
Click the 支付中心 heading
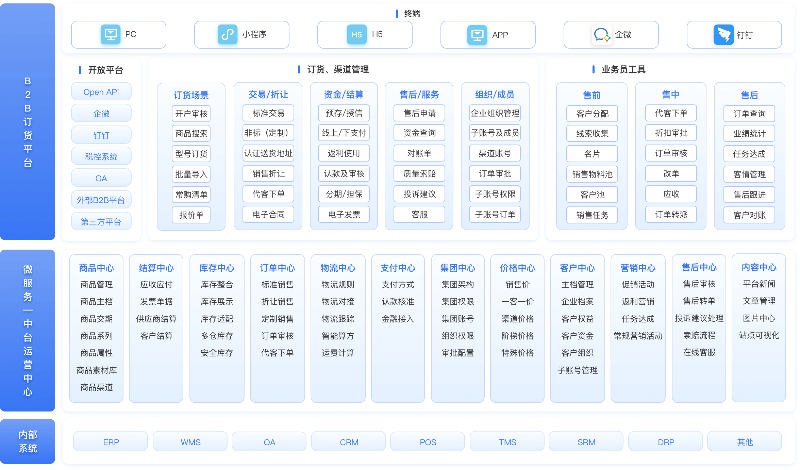[397, 268]
